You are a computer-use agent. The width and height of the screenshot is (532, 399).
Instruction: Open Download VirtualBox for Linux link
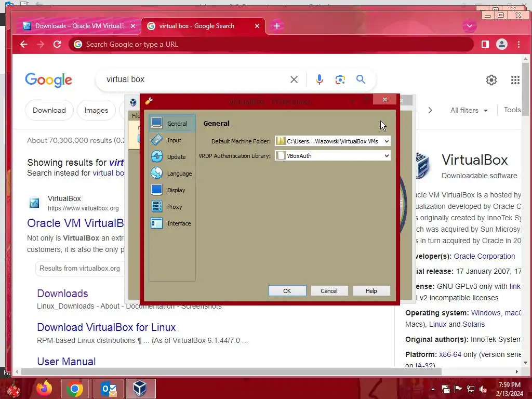(106, 327)
